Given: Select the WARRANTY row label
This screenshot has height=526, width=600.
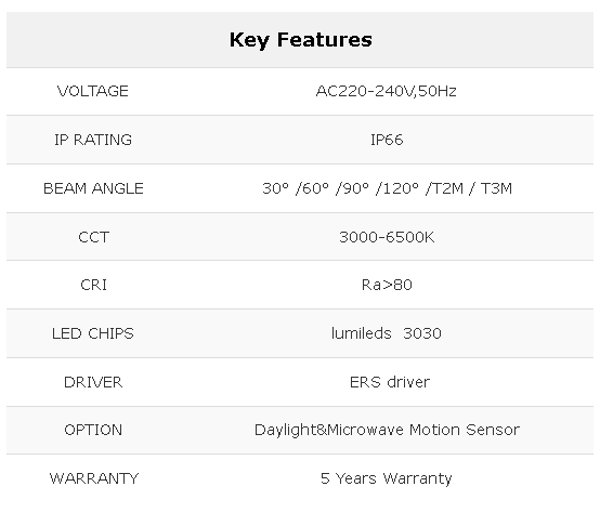Looking at the screenshot, I should pyautogui.click(x=93, y=478).
